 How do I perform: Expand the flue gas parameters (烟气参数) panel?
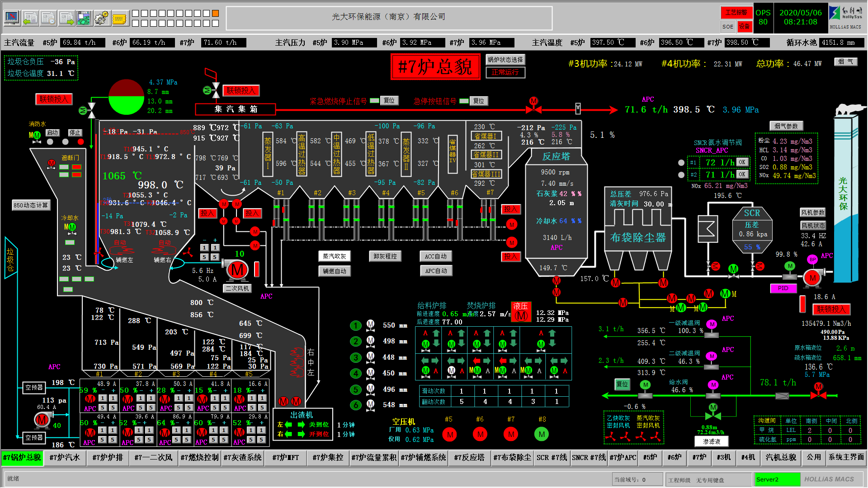(786, 126)
